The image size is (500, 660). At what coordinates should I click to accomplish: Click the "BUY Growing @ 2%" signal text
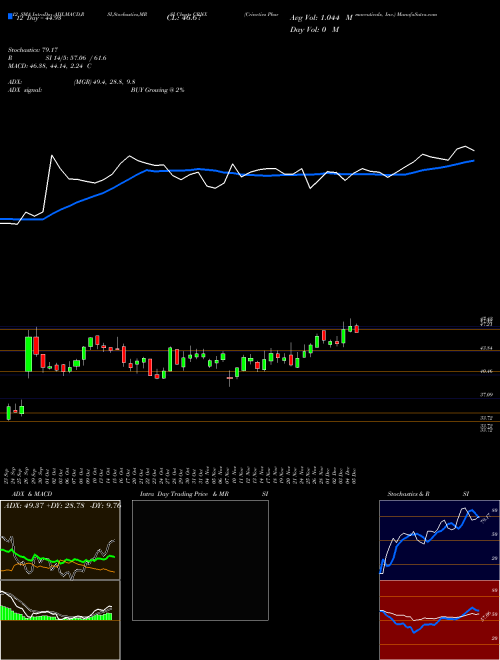[x=157, y=90]
